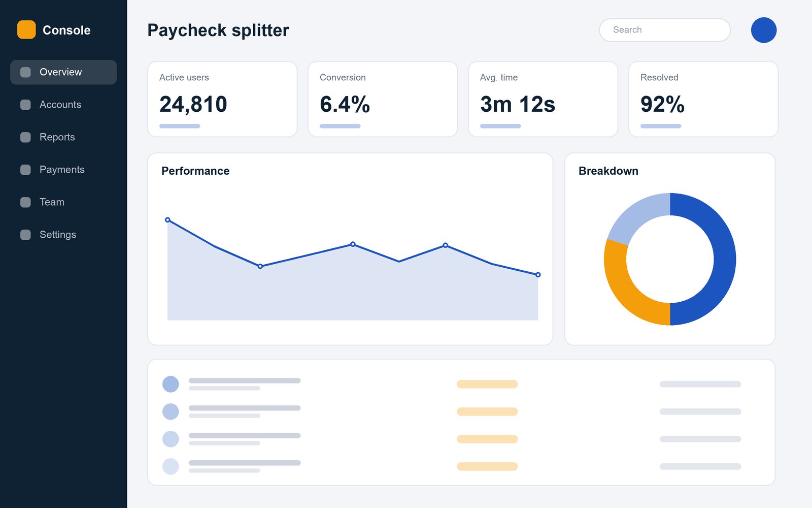Click the orange status pill in the first row
This screenshot has width=812, height=508.
(x=487, y=384)
